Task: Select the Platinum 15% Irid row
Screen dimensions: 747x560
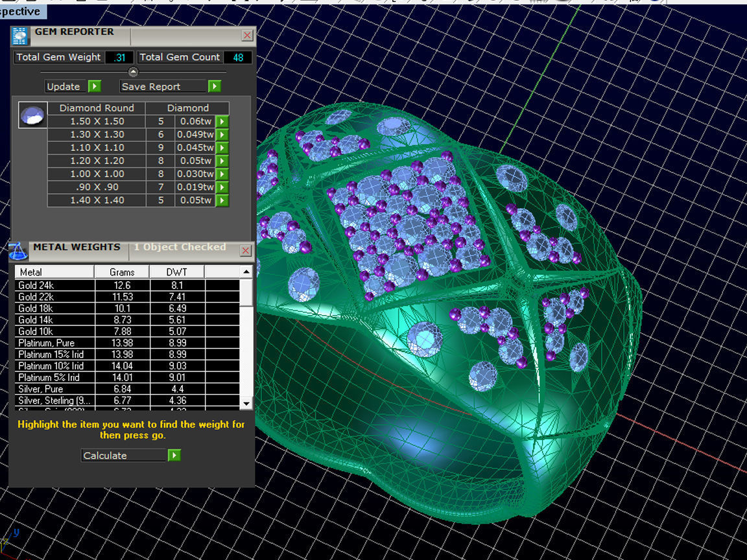Action: pos(127,355)
